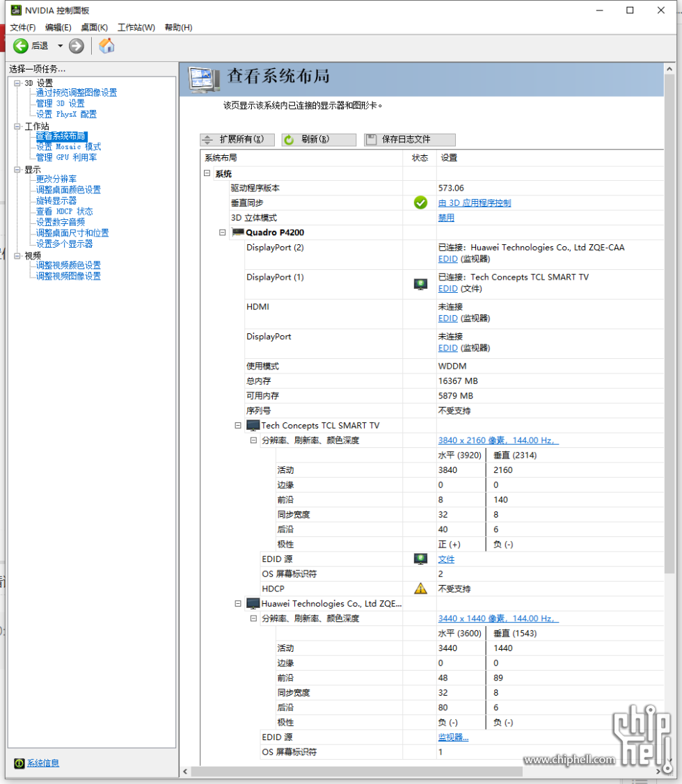Open EDID link in the HDMI row
Image resolution: width=682 pixels, height=784 pixels.
[x=448, y=318]
